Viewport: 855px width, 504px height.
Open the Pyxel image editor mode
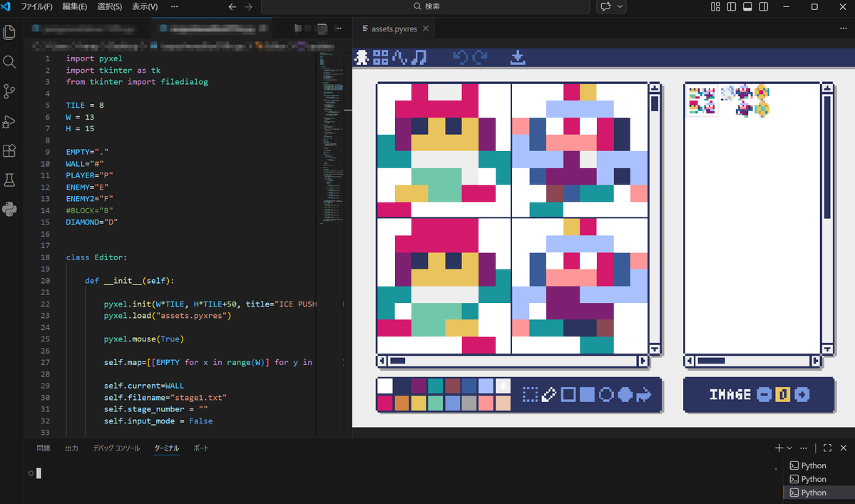pos(362,57)
